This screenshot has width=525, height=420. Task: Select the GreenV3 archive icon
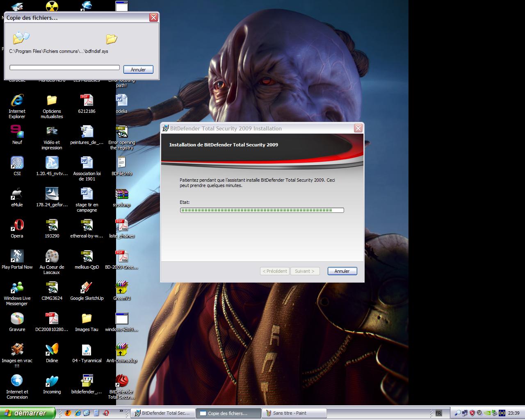121,290
